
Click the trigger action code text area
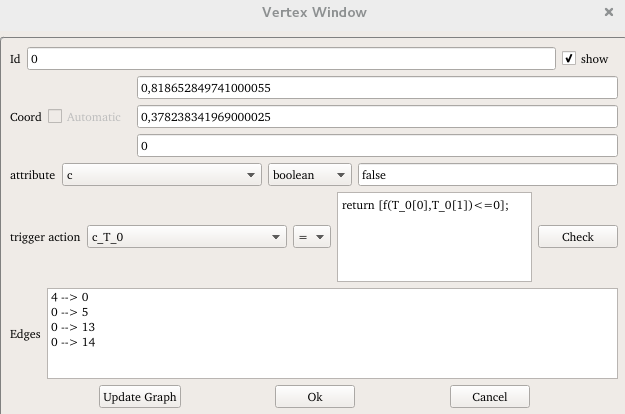tap(434, 237)
